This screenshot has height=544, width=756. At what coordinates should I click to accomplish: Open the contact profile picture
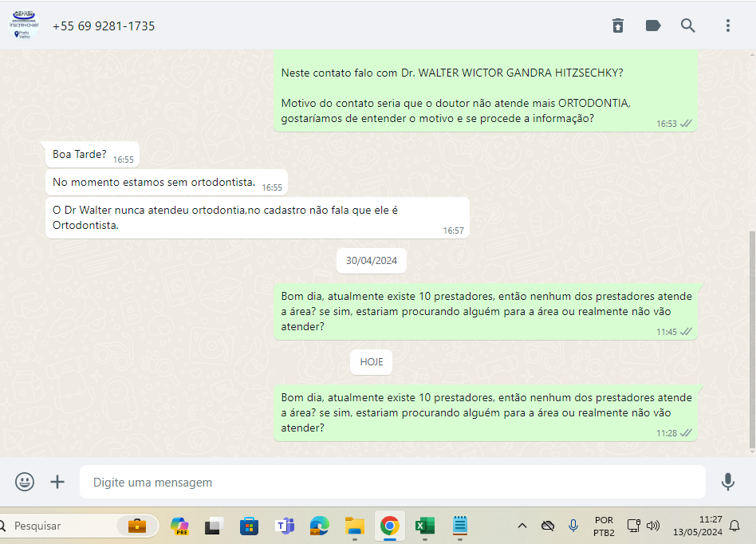24,25
